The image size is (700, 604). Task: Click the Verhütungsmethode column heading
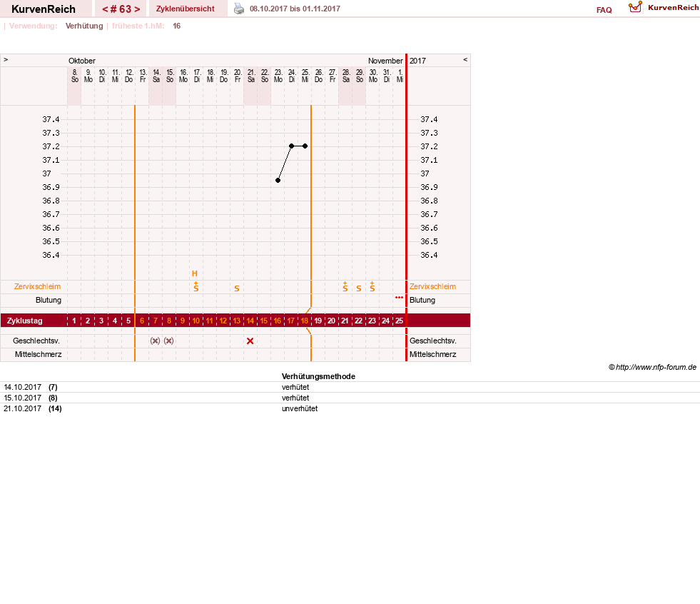pyautogui.click(x=318, y=376)
